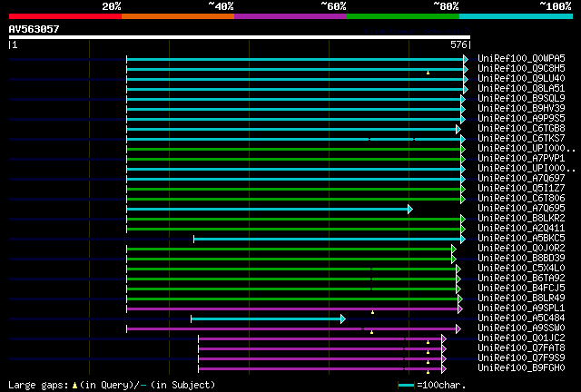581x392 pixels.
Task: Click the cyan alignment bar in the Q0WPA5 row
Action: point(295,59)
